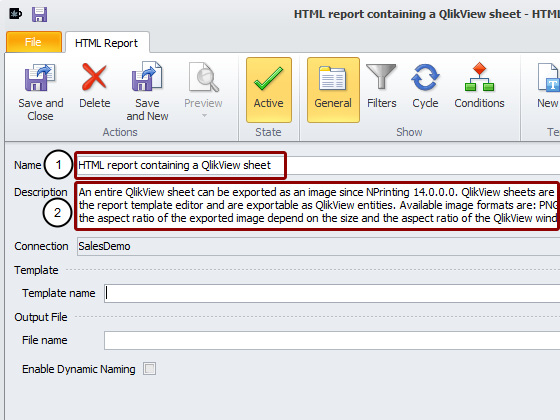Open the Cycle settings

425,86
